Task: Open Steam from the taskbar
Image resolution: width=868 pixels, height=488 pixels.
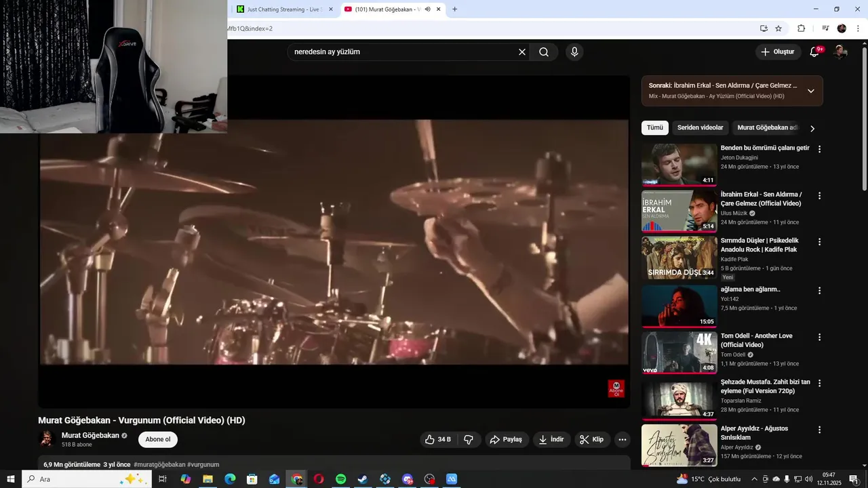Action: [363, 479]
